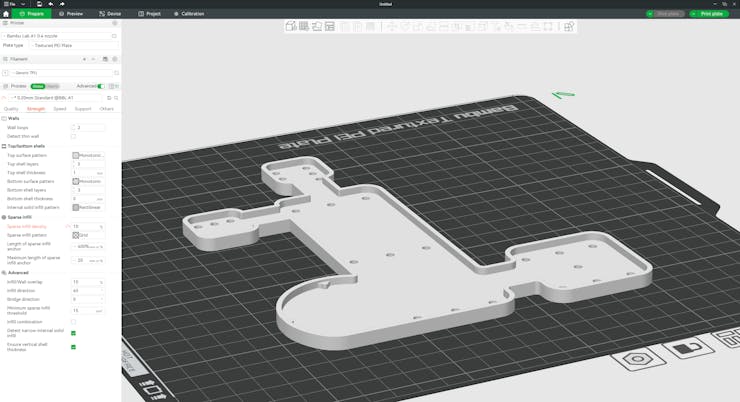Click the Add plate icon in toolbar

pyautogui.click(x=303, y=26)
